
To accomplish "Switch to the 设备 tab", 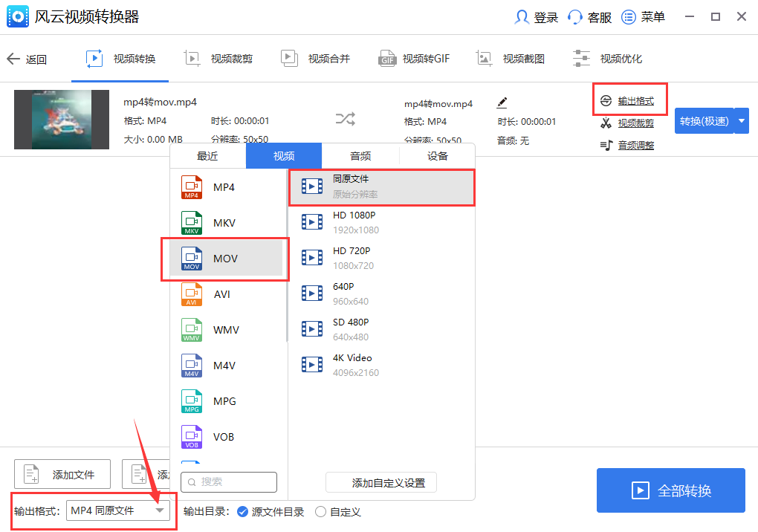I will [x=436, y=155].
